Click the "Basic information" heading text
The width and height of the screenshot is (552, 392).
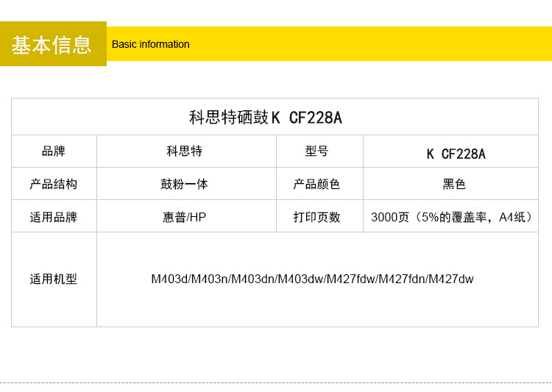(x=150, y=44)
